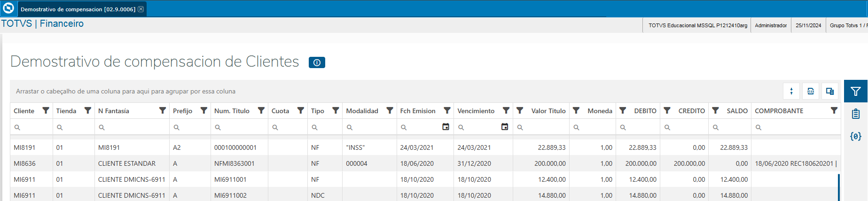Sort by the SALDO column header

[737, 111]
